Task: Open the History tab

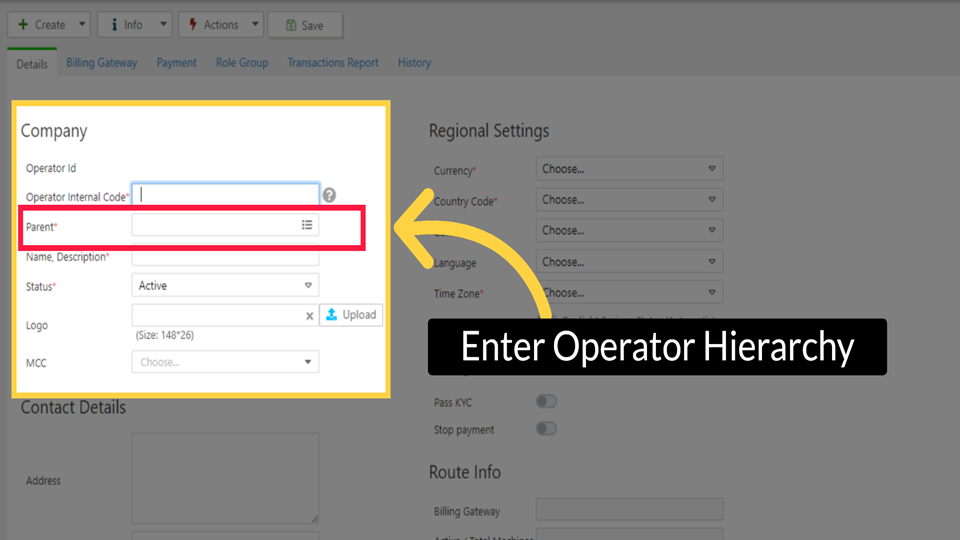Action: tap(414, 63)
